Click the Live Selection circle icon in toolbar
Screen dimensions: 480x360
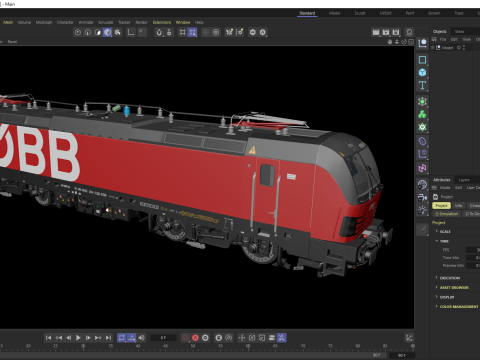tap(78, 32)
